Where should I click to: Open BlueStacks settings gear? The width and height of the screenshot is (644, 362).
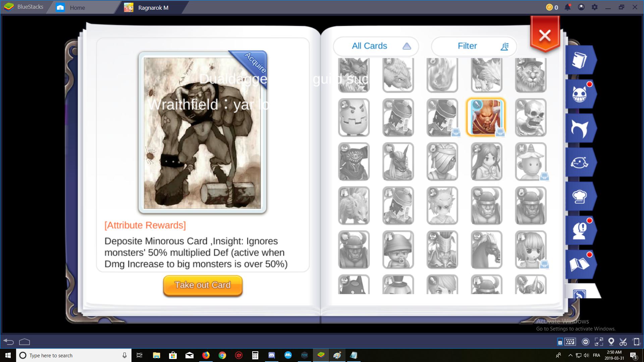(x=594, y=7)
